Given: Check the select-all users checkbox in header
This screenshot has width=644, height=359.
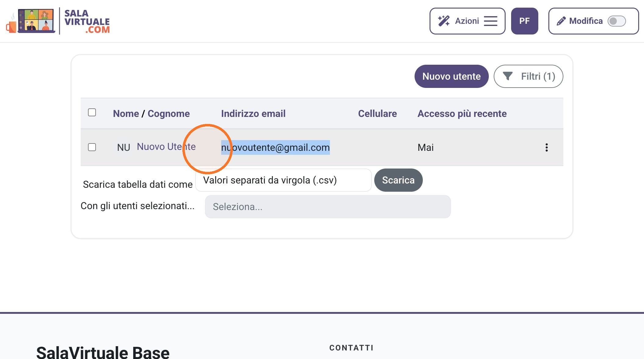Looking at the screenshot, I should 92,112.
